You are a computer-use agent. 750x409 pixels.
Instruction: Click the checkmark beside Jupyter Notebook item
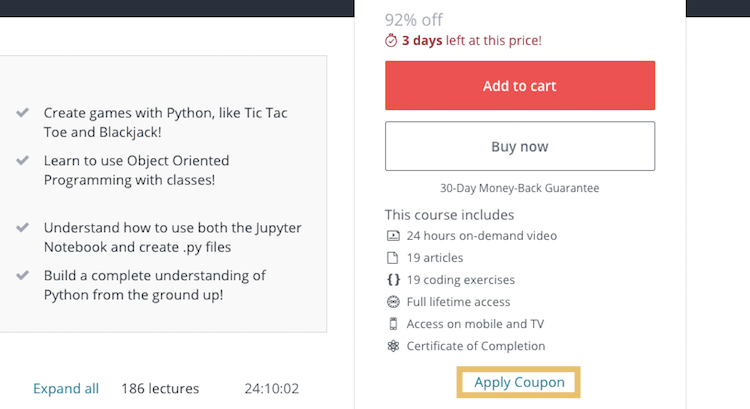pyautogui.click(x=22, y=227)
